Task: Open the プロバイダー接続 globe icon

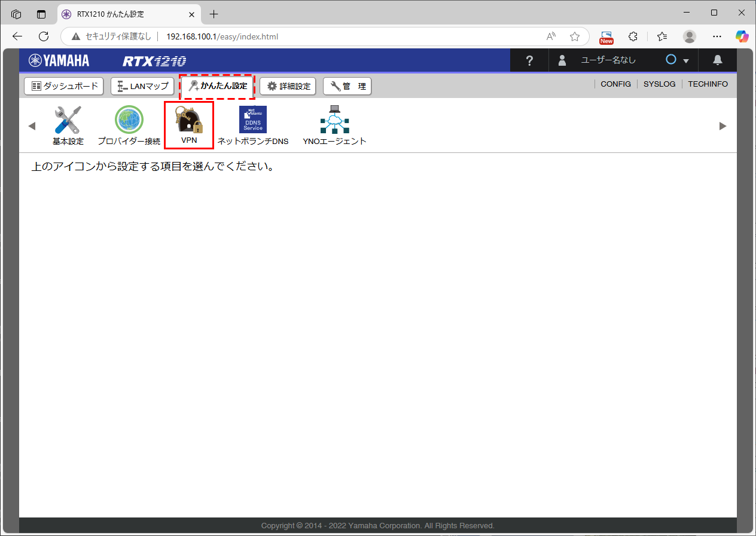Action: click(x=129, y=125)
